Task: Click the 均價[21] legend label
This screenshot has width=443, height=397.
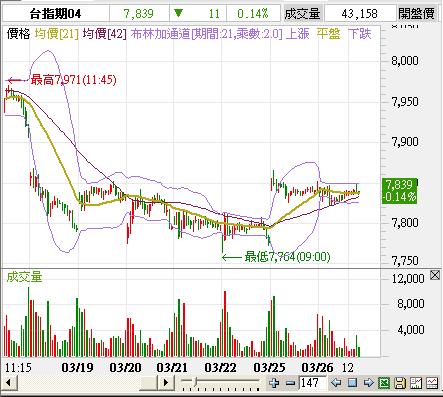Action: [57, 34]
